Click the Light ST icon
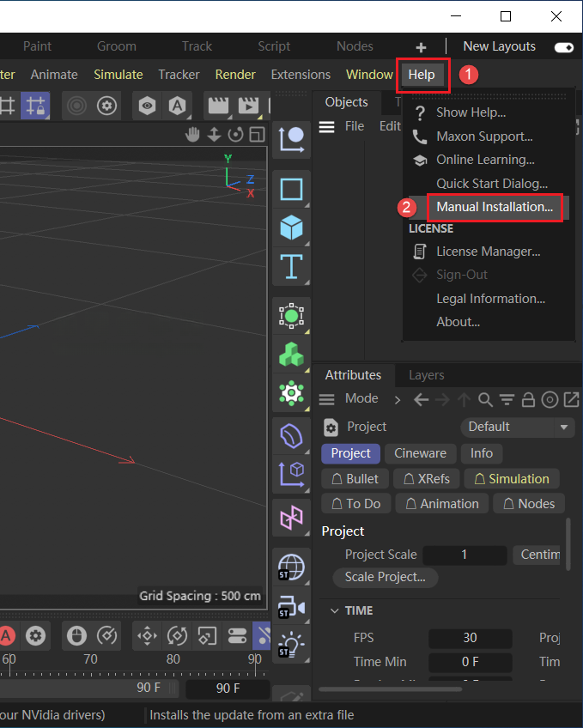The width and height of the screenshot is (583, 728). tap(292, 645)
